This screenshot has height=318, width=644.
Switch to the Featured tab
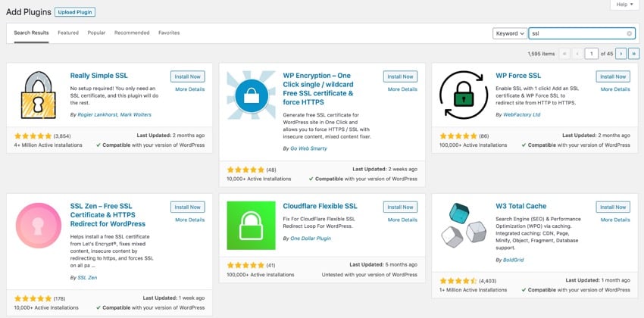[68, 33]
